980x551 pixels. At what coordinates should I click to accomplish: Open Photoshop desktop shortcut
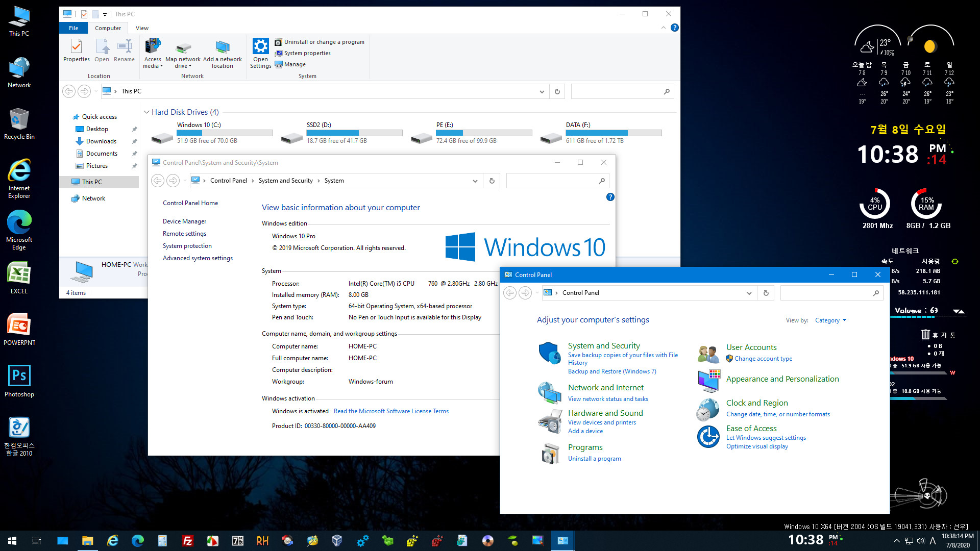(x=19, y=381)
